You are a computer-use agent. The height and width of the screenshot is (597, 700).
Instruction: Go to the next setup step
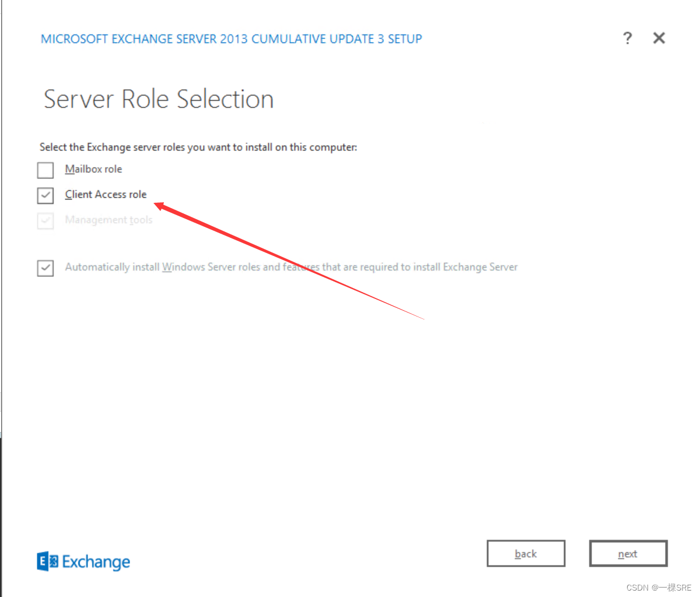click(x=628, y=553)
